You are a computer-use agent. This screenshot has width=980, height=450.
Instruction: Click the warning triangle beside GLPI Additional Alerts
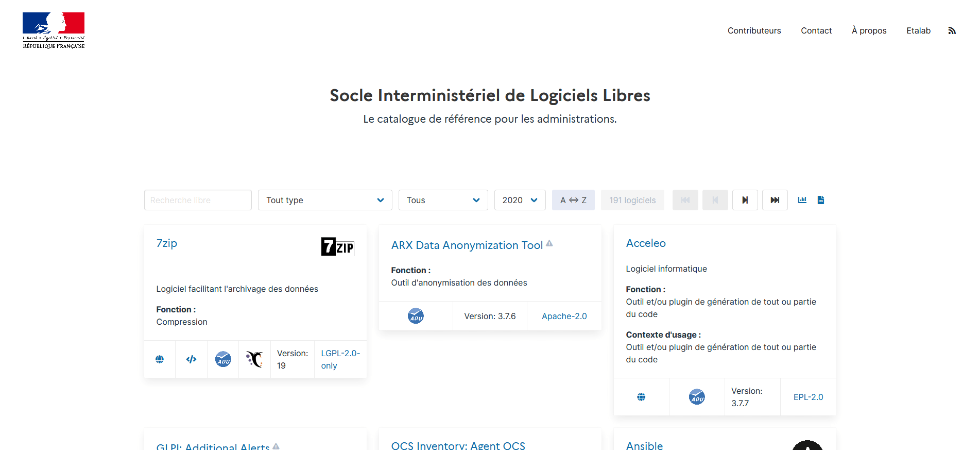coord(276,446)
